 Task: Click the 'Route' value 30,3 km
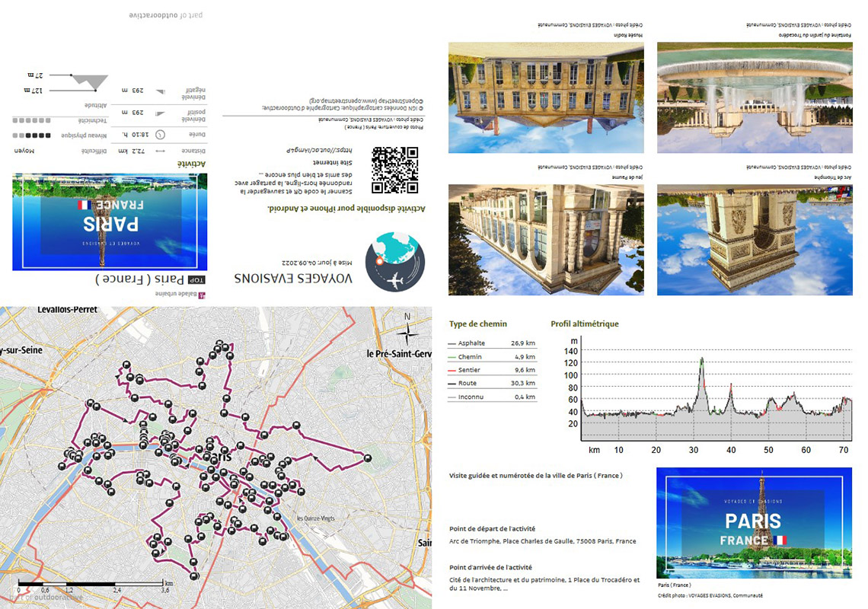click(x=522, y=383)
